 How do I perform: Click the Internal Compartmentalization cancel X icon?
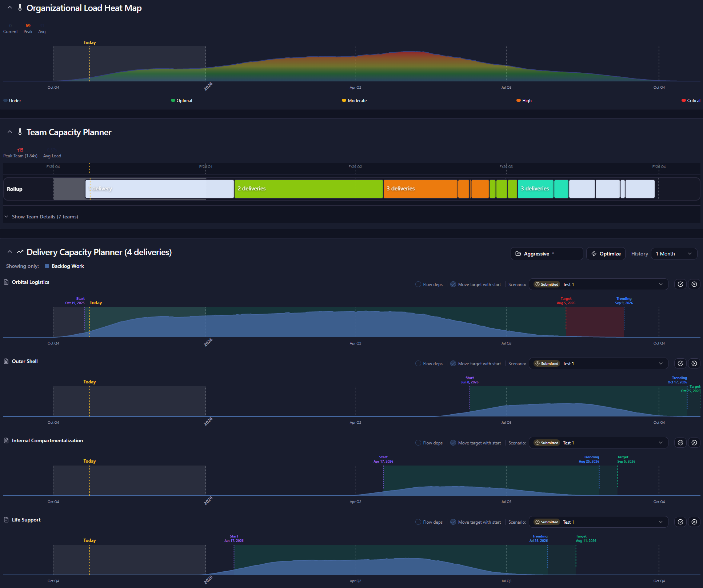tap(694, 443)
